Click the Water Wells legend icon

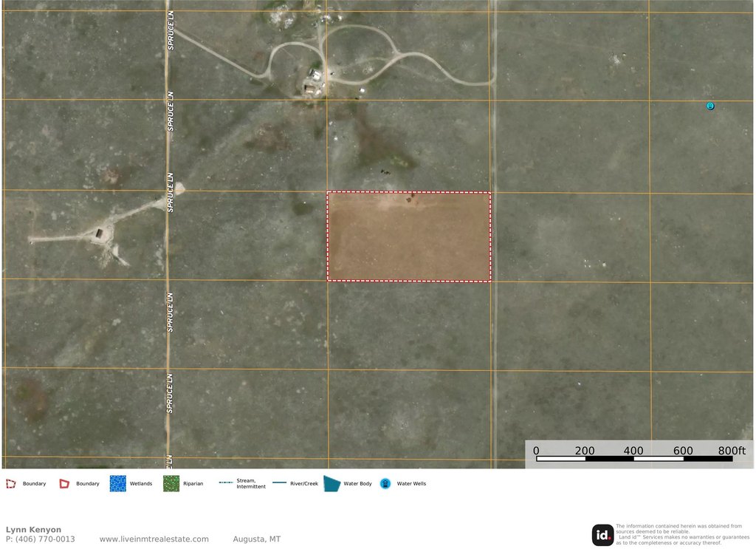[x=385, y=483]
